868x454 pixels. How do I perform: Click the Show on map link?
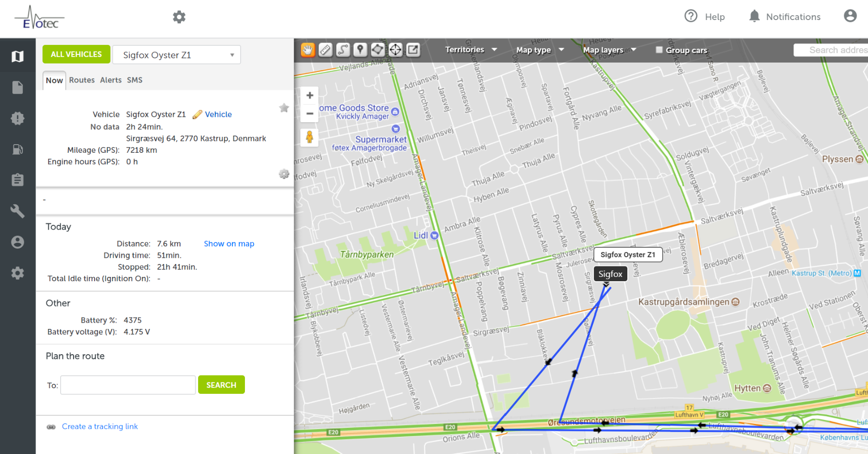coord(229,243)
